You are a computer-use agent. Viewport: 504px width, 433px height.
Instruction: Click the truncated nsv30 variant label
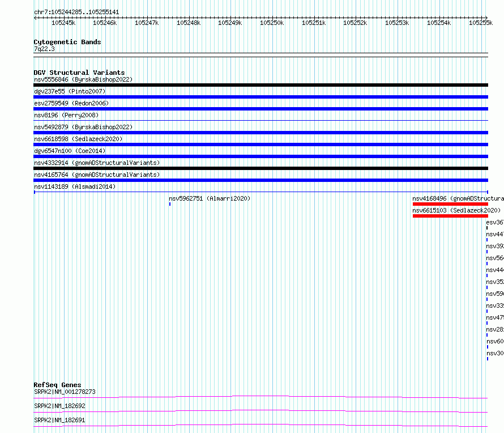click(495, 353)
